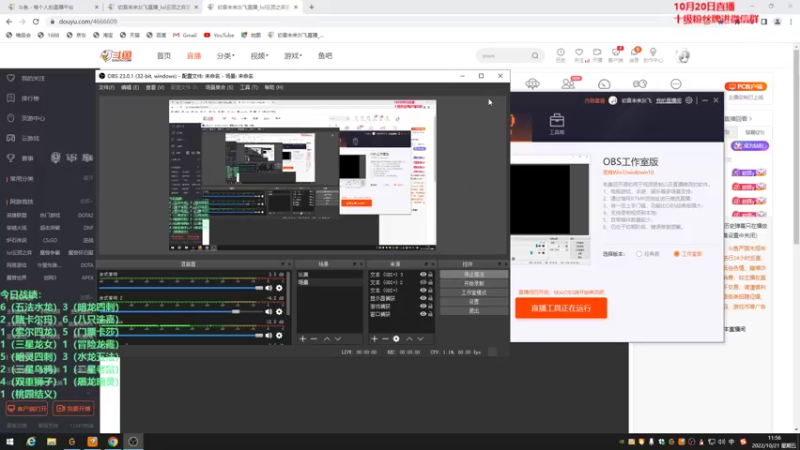Open the 工具箱 toolbox icon in Douyu tool

557,124
